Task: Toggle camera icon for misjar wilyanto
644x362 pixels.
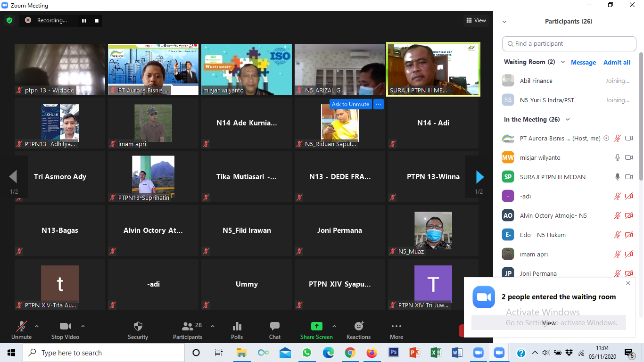Action: pos(629,157)
